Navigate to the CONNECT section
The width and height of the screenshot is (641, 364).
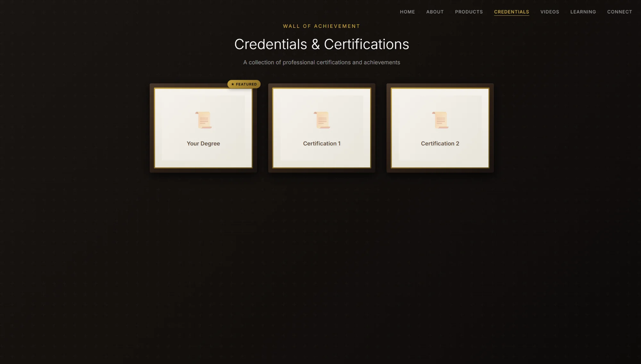click(619, 12)
